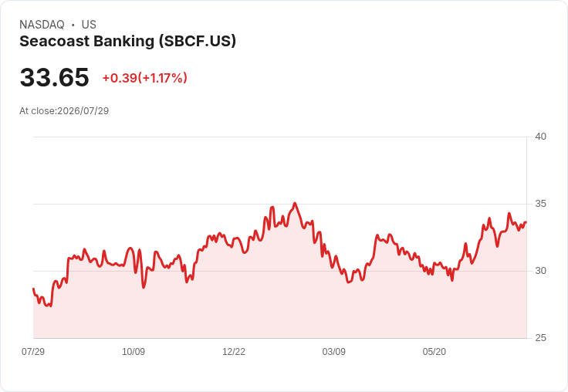Click the Seacoast Banking (SBCF.US) title

(127, 42)
